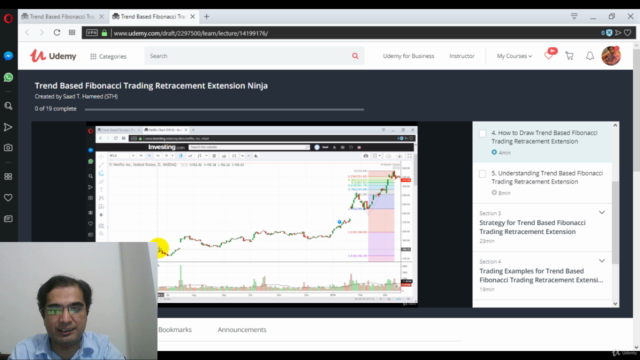Viewport: 640px width, 360px height.
Task: Click the course completion progress bar
Action: coord(224,109)
